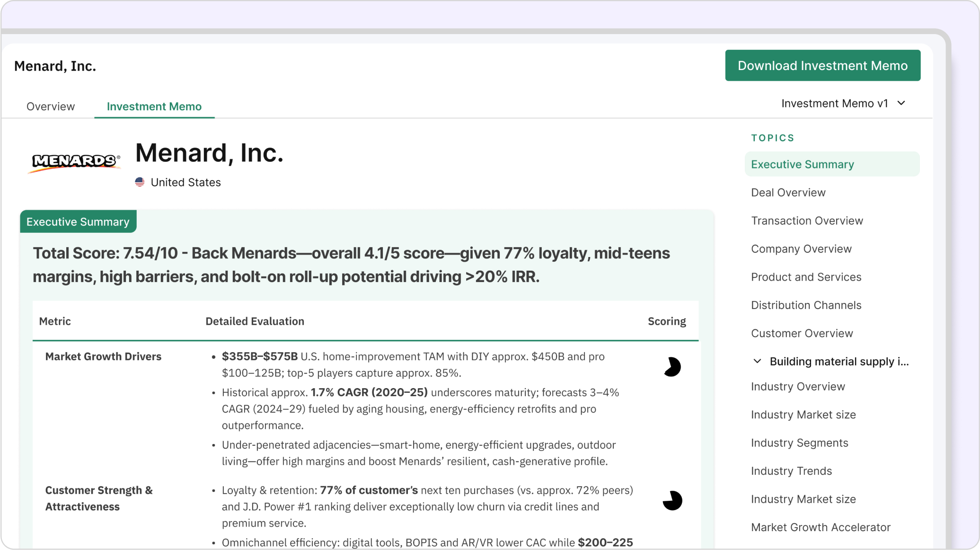
Task: Select Product and Services topic
Action: coord(806,277)
